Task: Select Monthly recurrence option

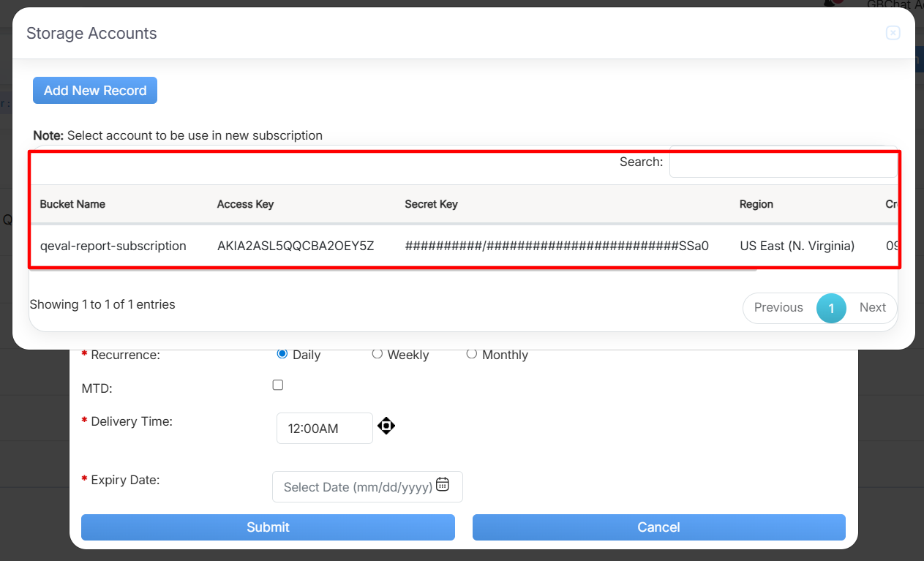Action: coord(472,354)
